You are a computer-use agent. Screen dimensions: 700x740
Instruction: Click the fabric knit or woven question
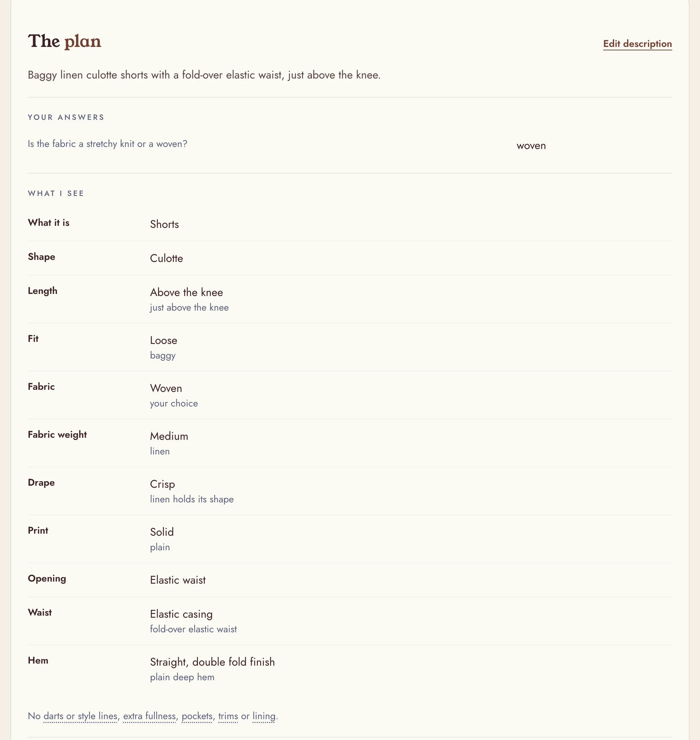click(107, 144)
